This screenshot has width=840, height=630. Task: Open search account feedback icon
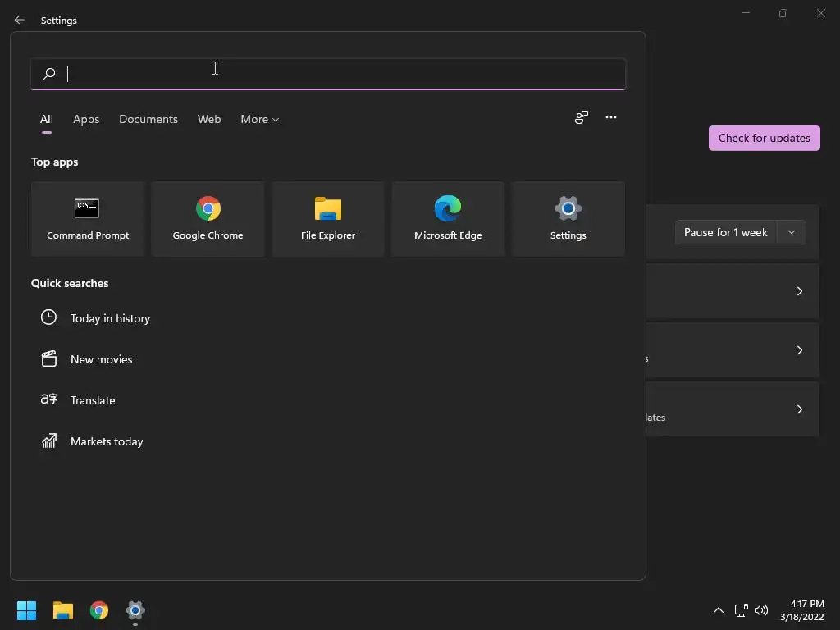coord(582,117)
